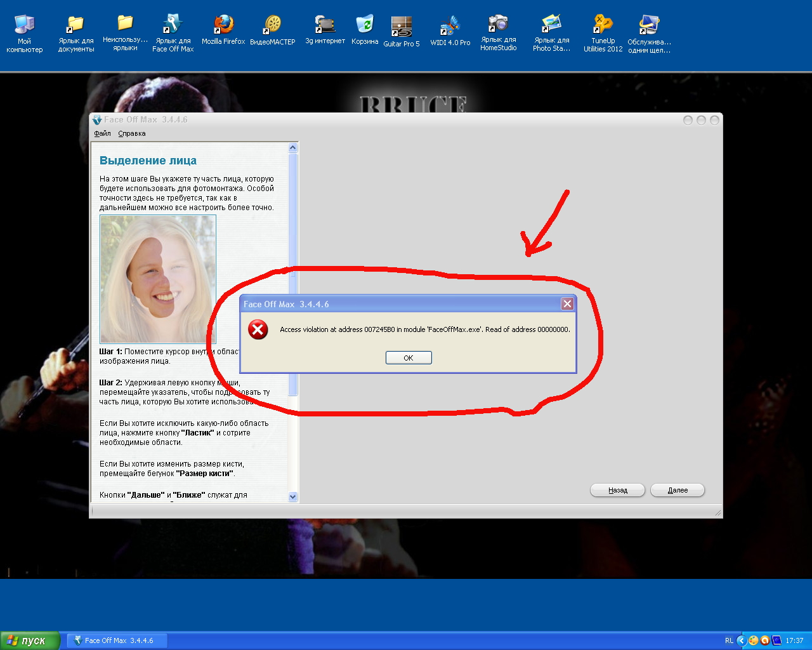The width and height of the screenshot is (812, 650).
Task: Click the Назад button
Action: 617,490
